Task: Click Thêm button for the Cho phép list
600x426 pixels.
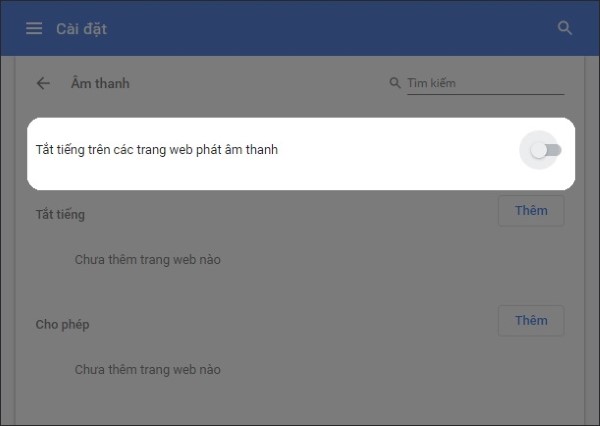Action: tap(531, 320)
